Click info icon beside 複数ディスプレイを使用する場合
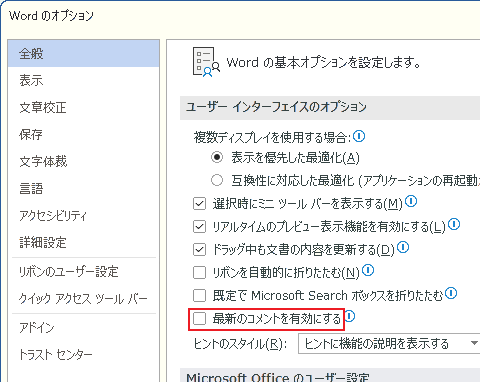Viewport: 480px width, 382px height. pos(359,136)
